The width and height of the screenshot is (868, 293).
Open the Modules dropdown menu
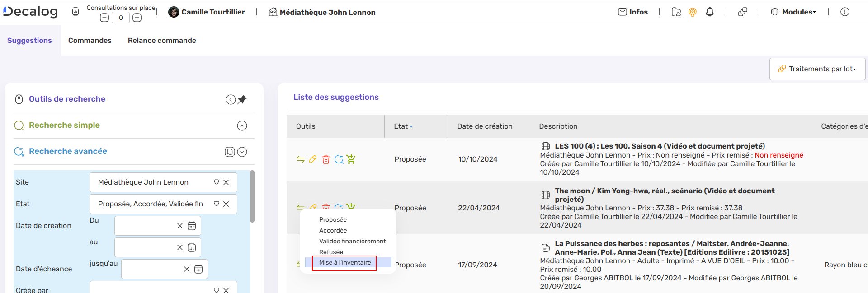point(793,12)
